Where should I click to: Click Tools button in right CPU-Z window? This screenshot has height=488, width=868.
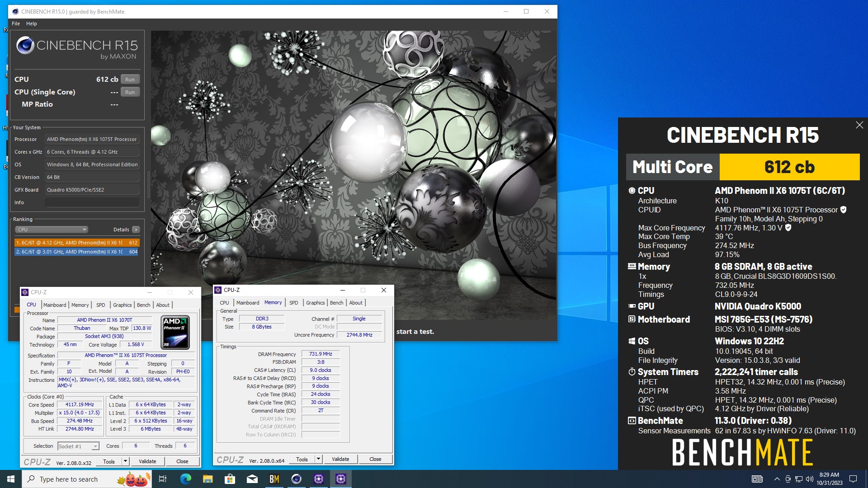(x=302, y=460)
